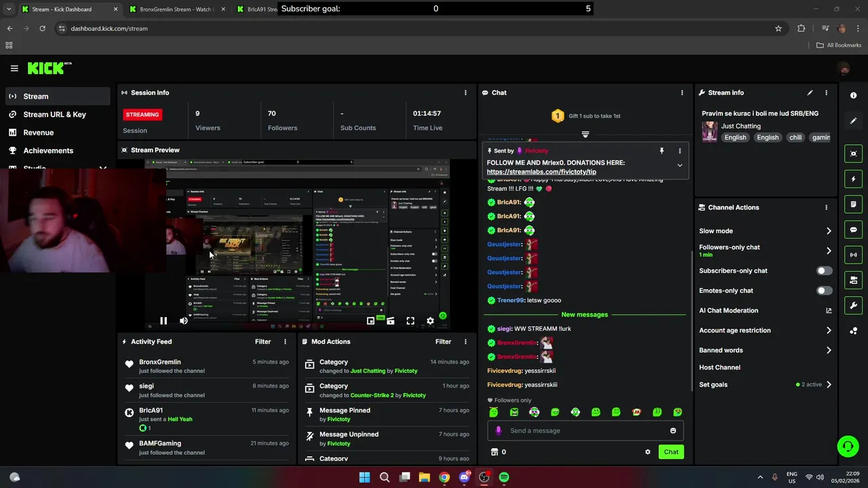
Task: Expand Banned words options
Action: coord(829,350)
